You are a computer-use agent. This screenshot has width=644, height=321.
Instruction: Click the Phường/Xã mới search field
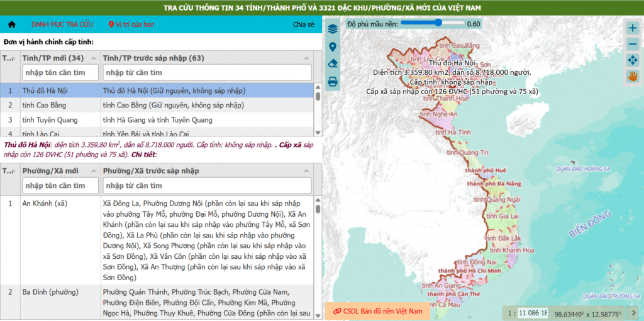coord(61,185)
